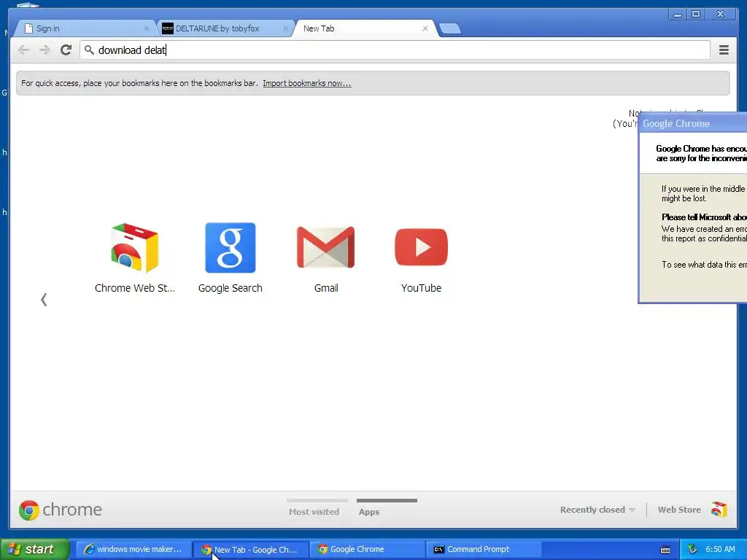Switch to the DELTARUNE by tobyfox tab
Viewport: 747px width, 560px height.
225,28
